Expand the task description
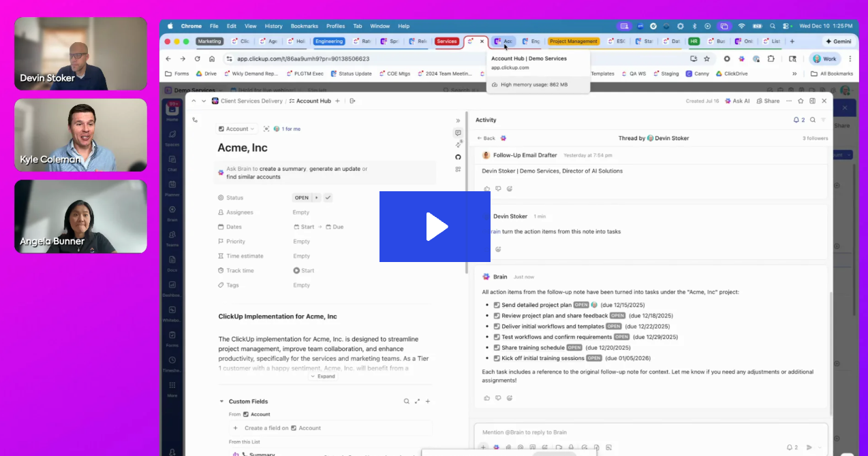This screenshot has height=456, width=868. coord(323,376)
